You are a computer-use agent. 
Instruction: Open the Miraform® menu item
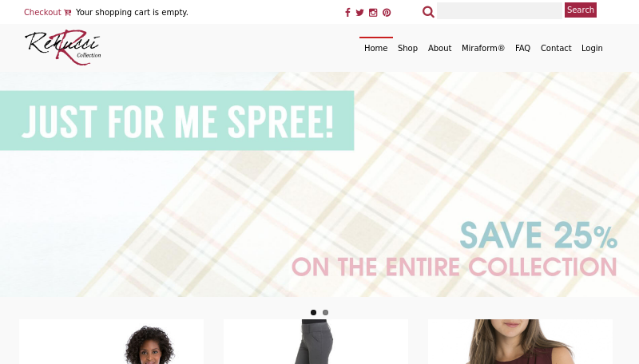pyautogui.click(x=483, y=48)
